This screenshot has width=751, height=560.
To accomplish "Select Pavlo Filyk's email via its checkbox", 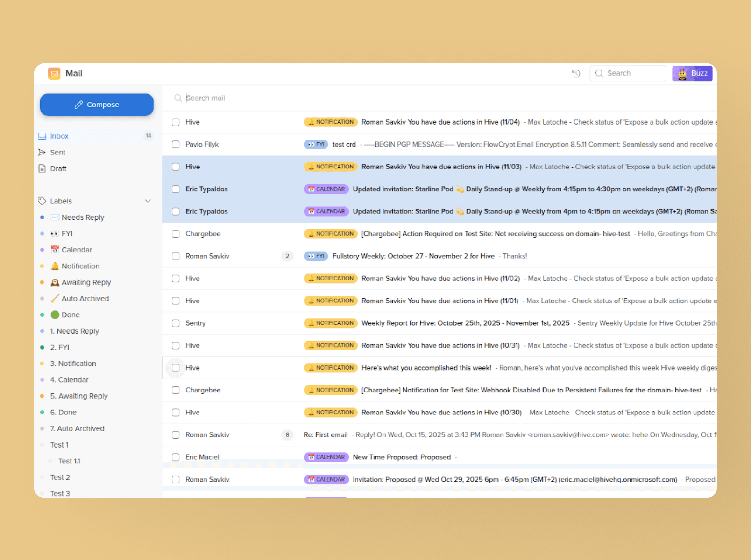I will point(176,144).
